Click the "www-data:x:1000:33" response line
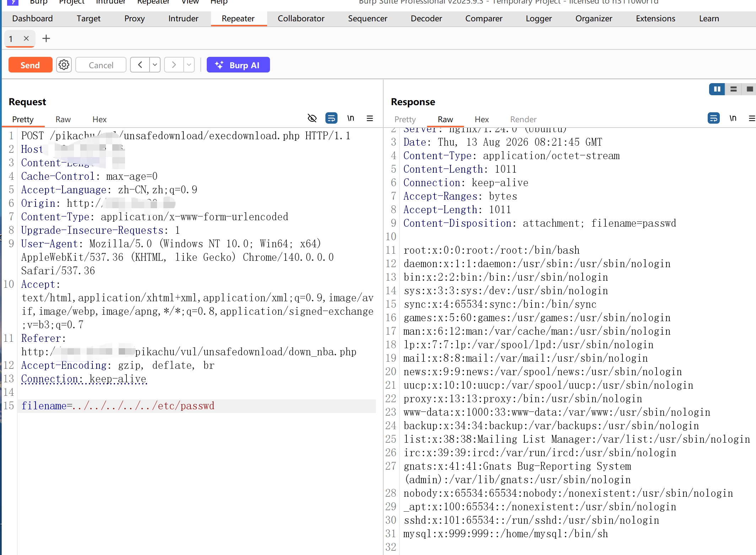 [557, 412]
